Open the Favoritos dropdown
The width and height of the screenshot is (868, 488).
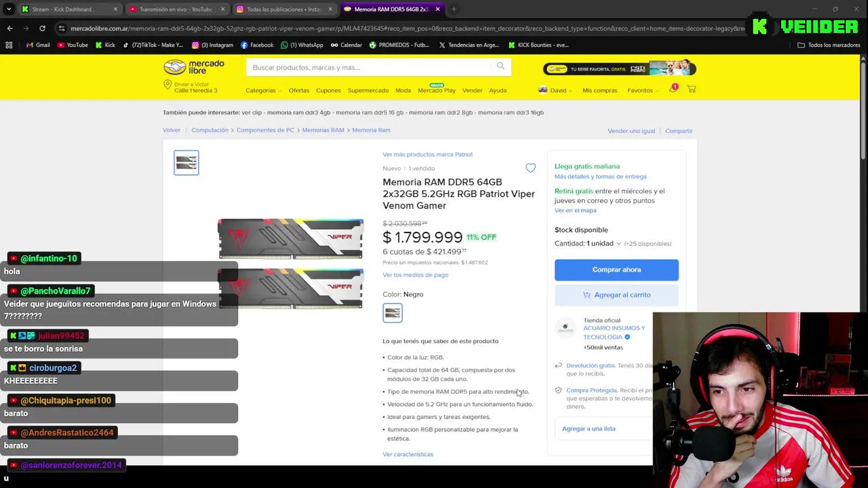pyautogui.click(x=642, y=90)
